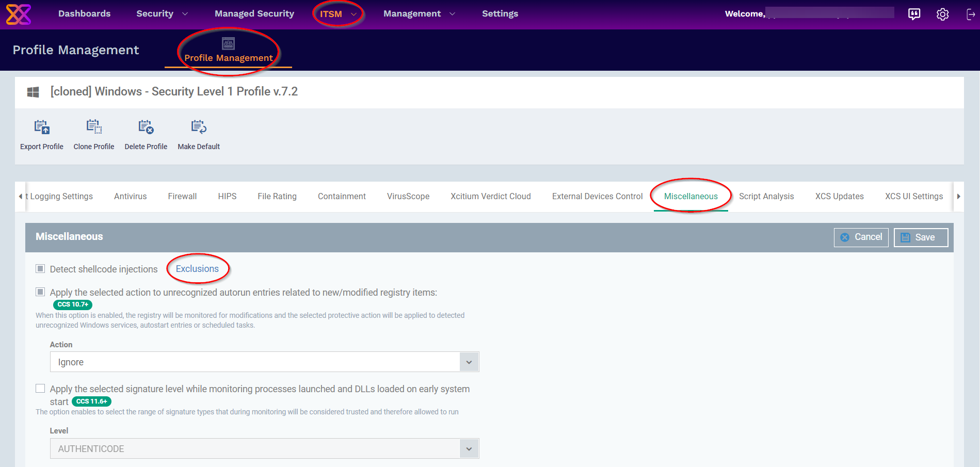
Task: Switch to the Logging Settings tab
Action: tap(59, 197)
